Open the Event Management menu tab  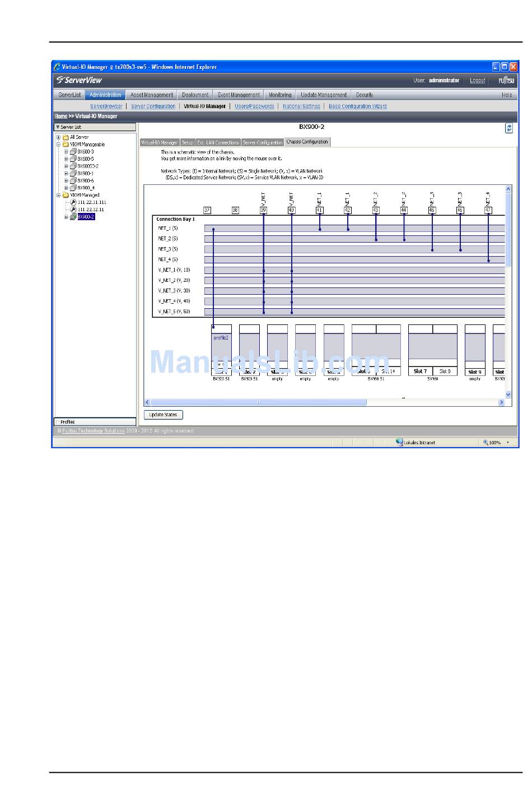[x=239, y=95]
